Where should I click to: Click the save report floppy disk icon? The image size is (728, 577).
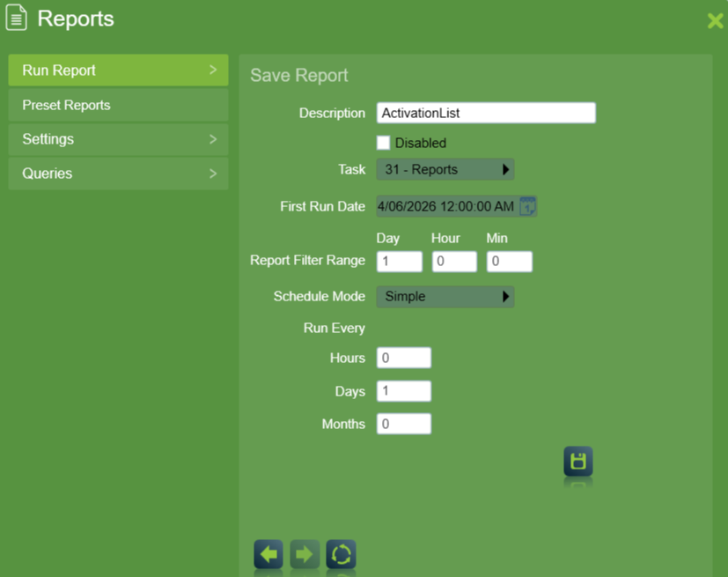click(578, 462)
